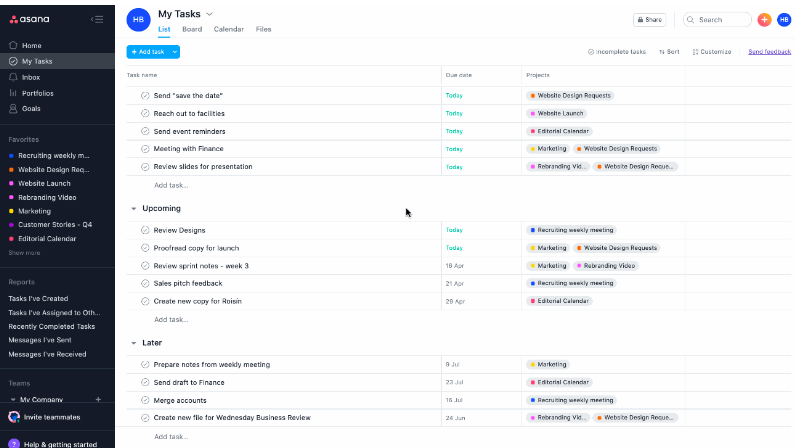
Task: Open Goals from the sidebar
Action: (30, 108)
